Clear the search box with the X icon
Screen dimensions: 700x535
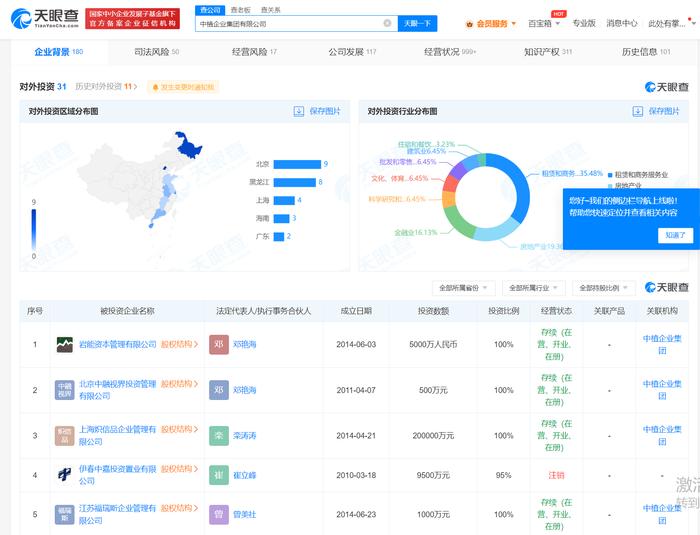tap(388, 23)
